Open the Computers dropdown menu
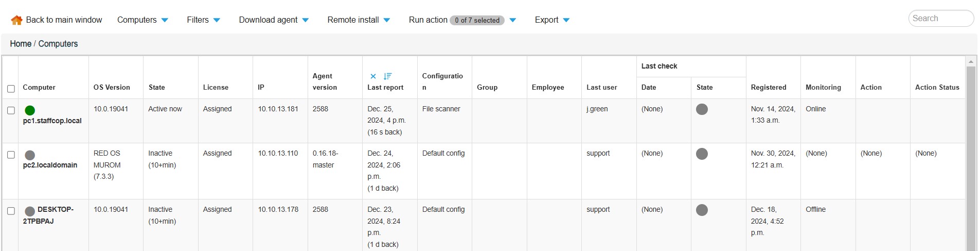The image size is (980, 251). [142, 20]
